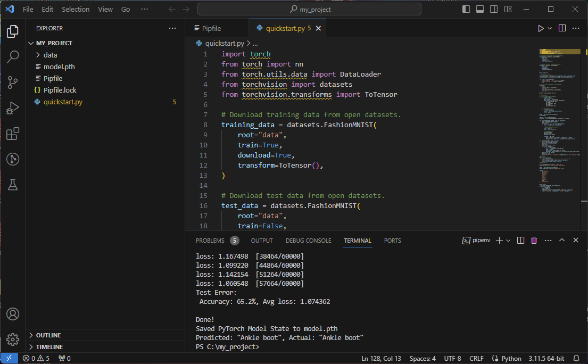
Task: Open Explorer Views and More Actions menu
Action: pyautogui.click(x=172, y=28)
